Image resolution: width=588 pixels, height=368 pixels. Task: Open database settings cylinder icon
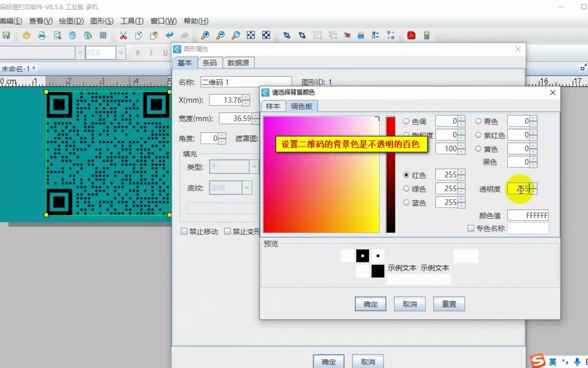(72, 35)
